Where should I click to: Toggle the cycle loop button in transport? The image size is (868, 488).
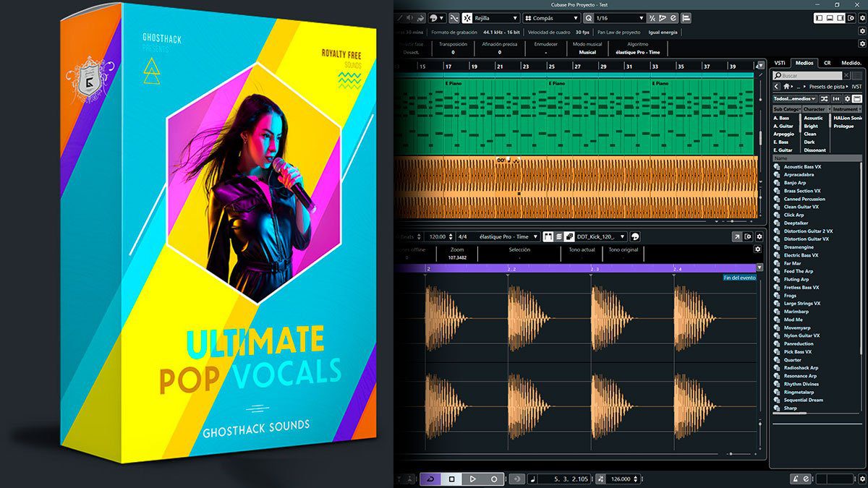pos(430,479)
